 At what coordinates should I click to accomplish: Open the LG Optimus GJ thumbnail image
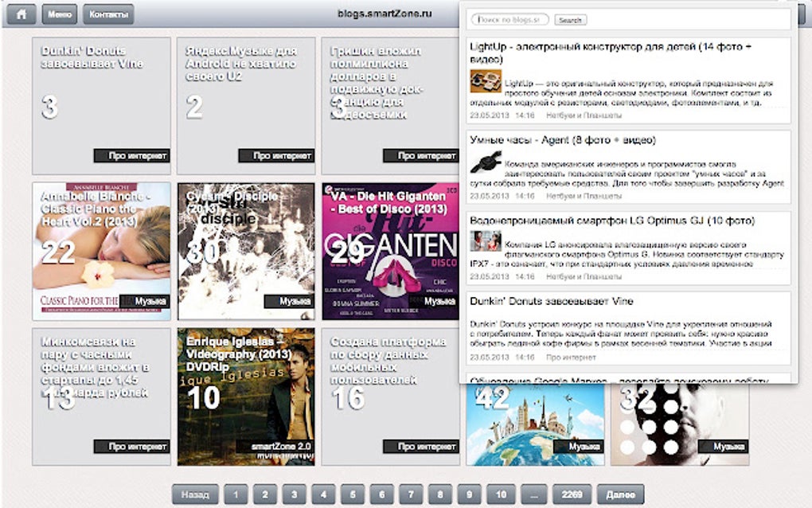pyautogui.click(x=486, y=241)
